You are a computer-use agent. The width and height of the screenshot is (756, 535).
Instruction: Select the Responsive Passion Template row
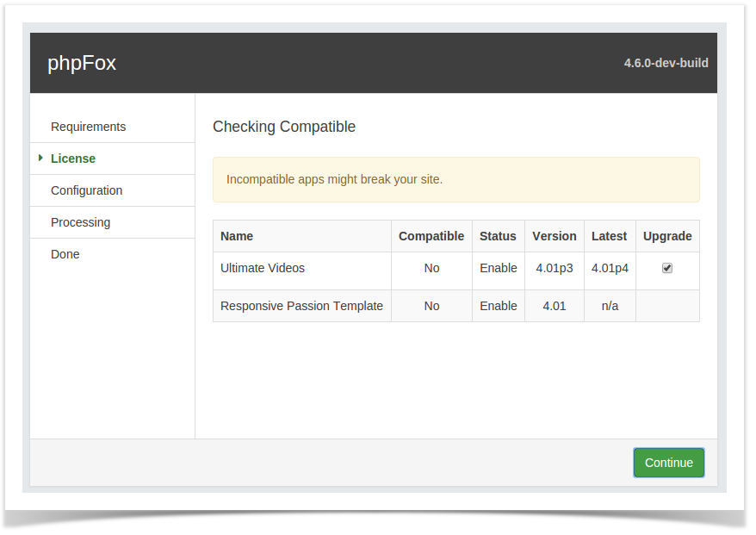click(456, 306)
